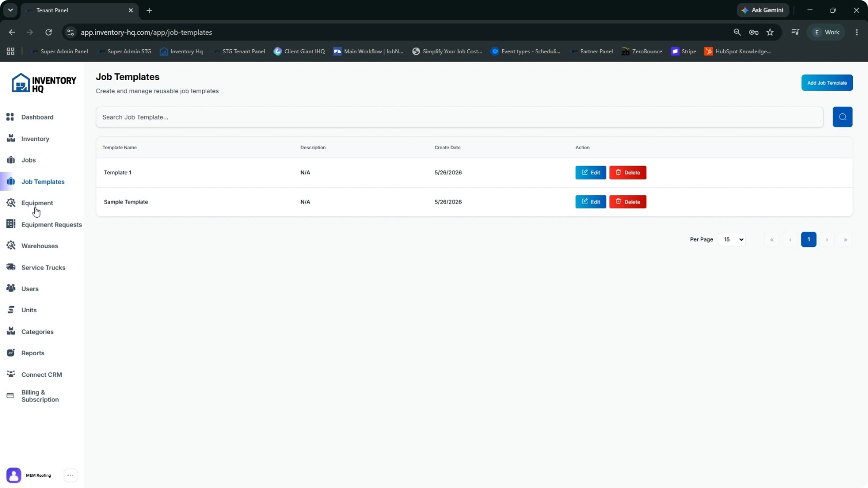Viewport: 868px width, 488px height.
Task: Open the M&M Roofing account options ellipsis
Action: [70, 475]
